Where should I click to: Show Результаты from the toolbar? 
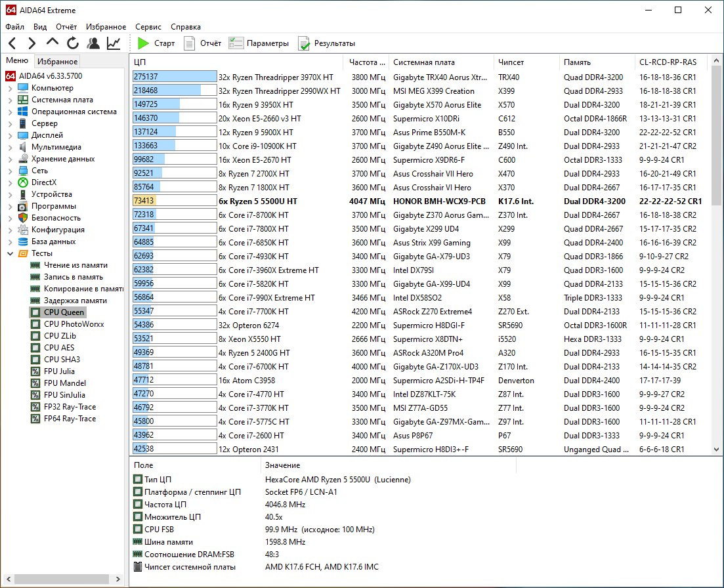(x=326, y=43)
